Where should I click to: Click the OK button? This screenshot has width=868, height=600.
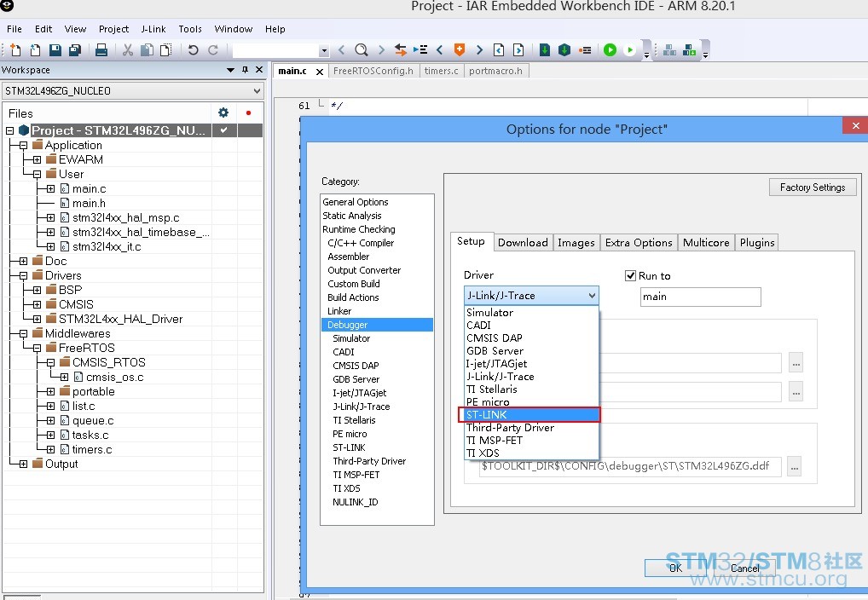coord(676,568)
